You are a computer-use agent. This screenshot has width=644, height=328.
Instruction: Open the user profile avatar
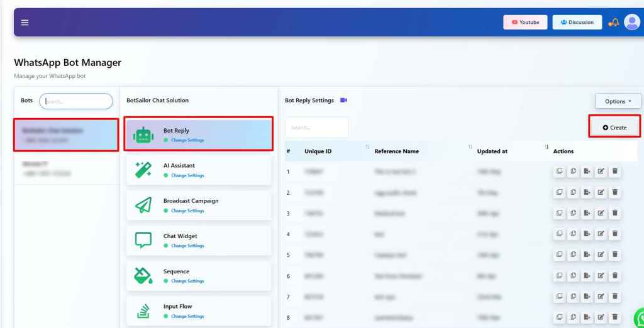pyautogui.click(x=631, y=23)
